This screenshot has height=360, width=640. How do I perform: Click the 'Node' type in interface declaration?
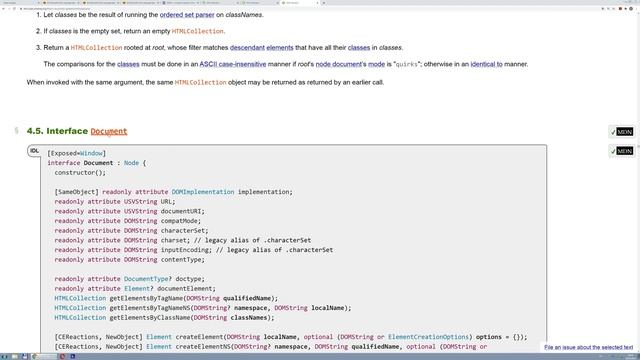coord(131,163)
